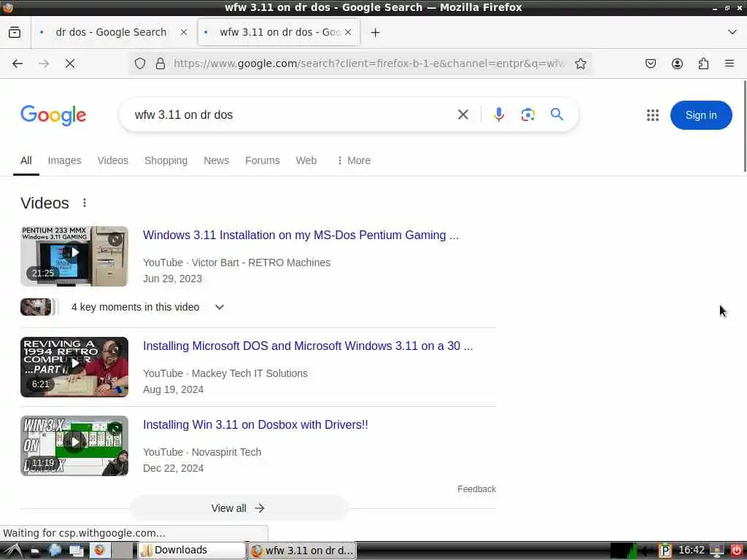Play the 'Reviving a 1994 Retro Computer' thumbnail
The height and width of the screenshot is (560, 747).
coord(74,367)
